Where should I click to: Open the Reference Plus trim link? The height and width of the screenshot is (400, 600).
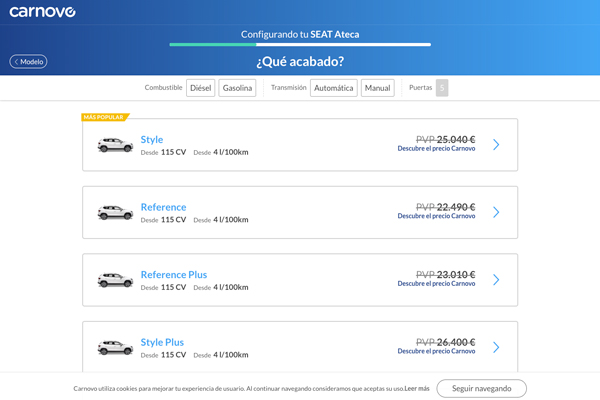click(x=174, y=274)
